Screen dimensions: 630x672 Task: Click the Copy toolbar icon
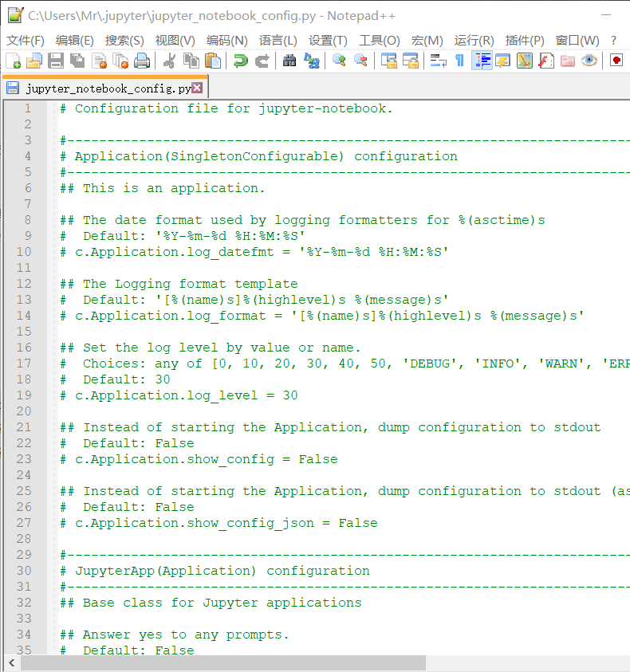(191, 61)
